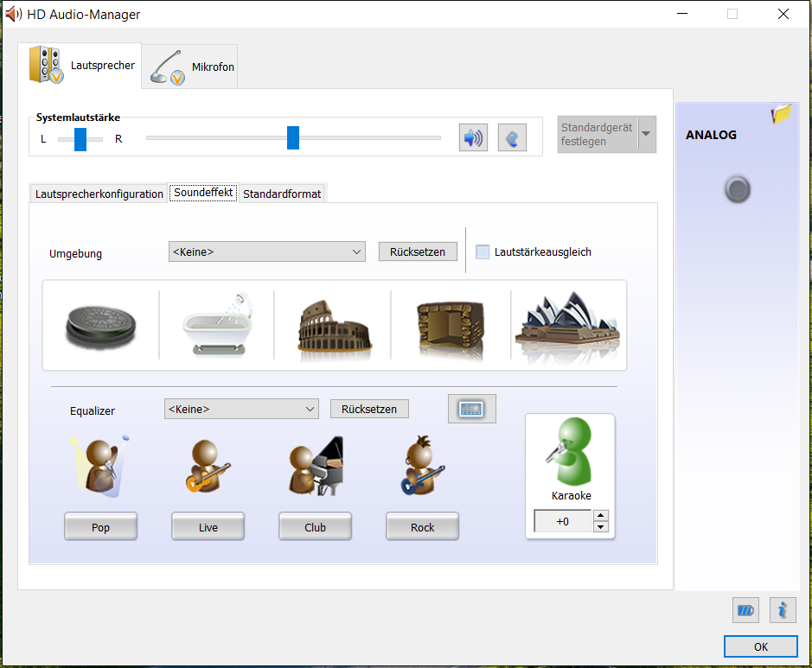
Task: Switch to the Lautsprecher device tab
Action: pos(80,65)
